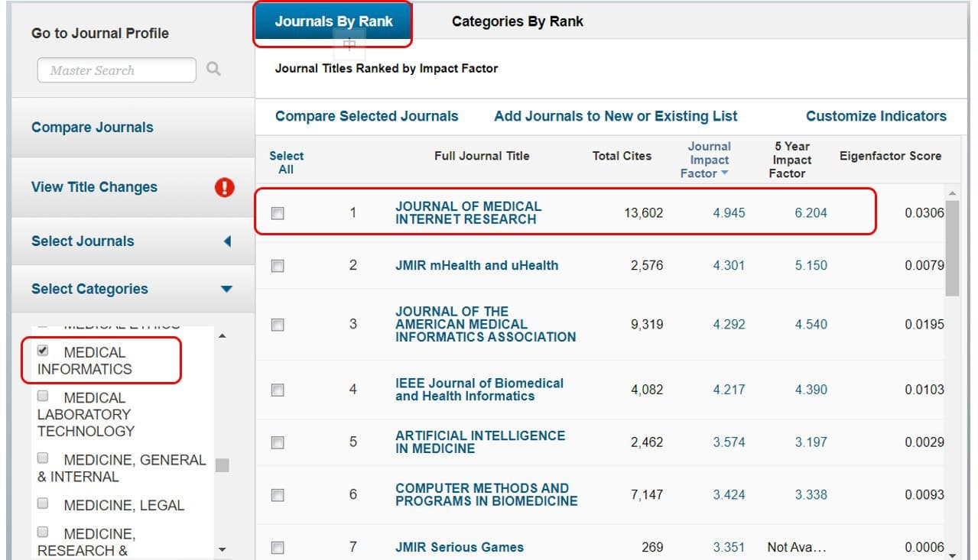
Task: Click the Master Search magnifier icon
Action: [x=213, y=70]
